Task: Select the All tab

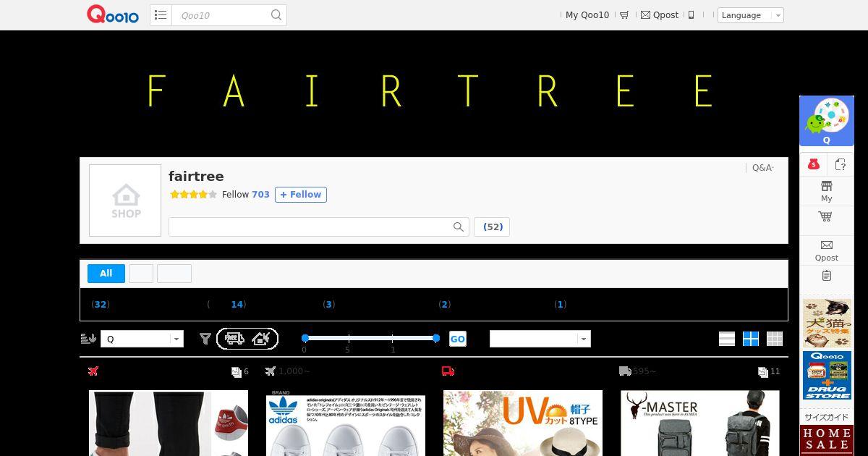Action: [x=106, y=274]
